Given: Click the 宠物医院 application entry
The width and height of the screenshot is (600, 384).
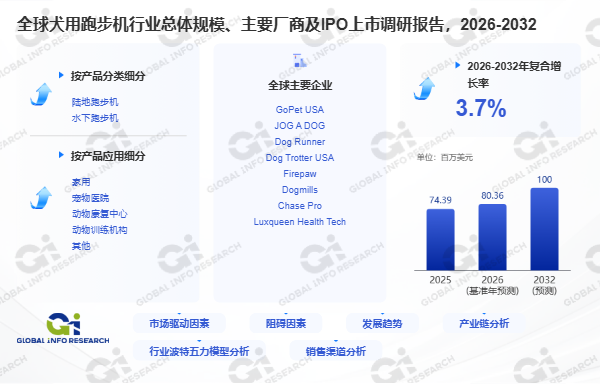Looking at the screenshot, I should click(90, 198).
